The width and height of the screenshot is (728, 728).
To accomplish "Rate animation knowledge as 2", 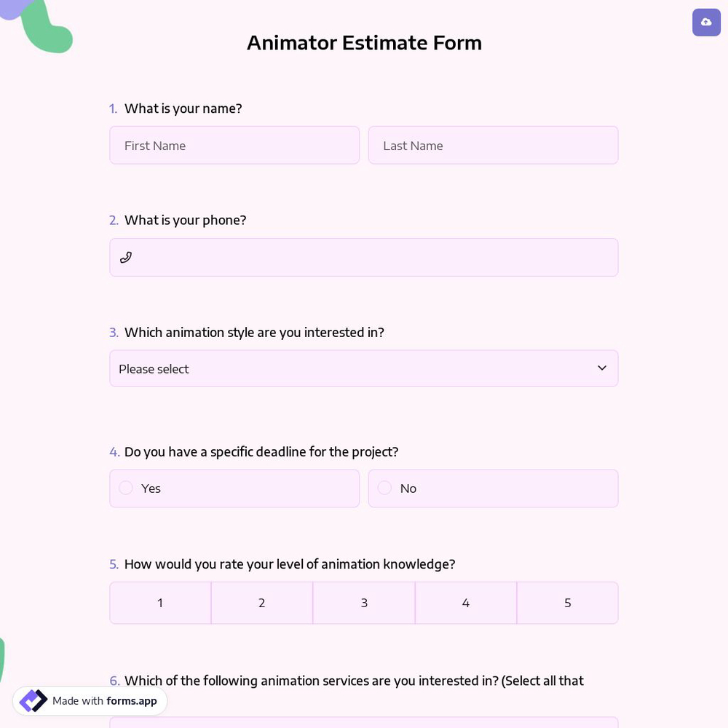I will (262, 602).
